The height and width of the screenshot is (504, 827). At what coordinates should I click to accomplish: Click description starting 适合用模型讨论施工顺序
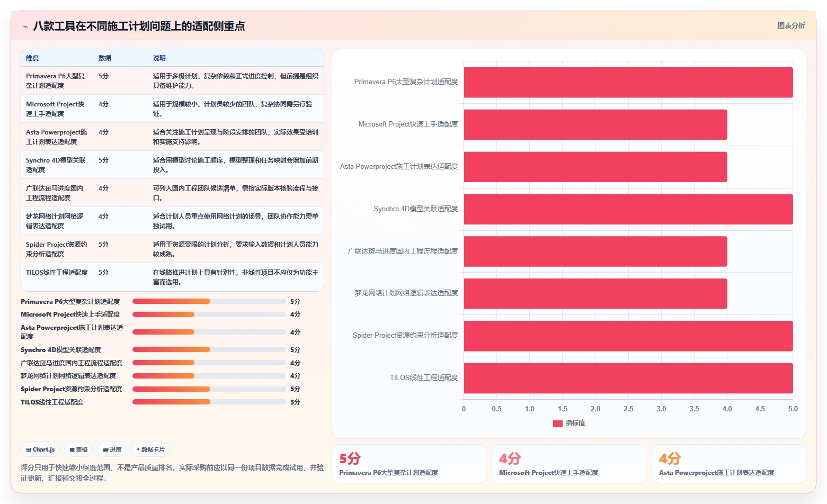click(x=236, y=165)
